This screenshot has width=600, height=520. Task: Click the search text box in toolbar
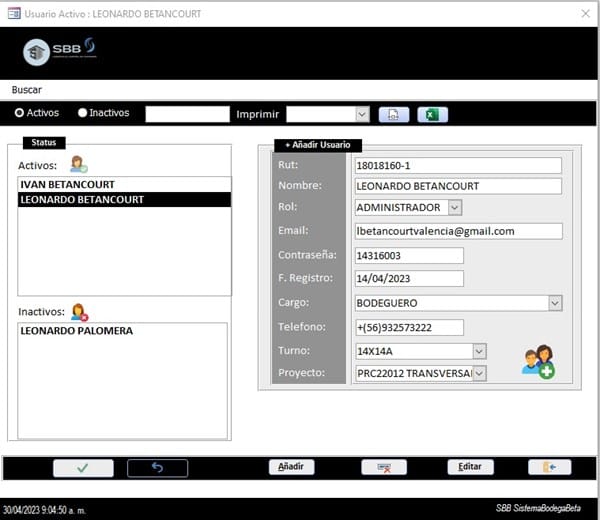tap(188, 114)
